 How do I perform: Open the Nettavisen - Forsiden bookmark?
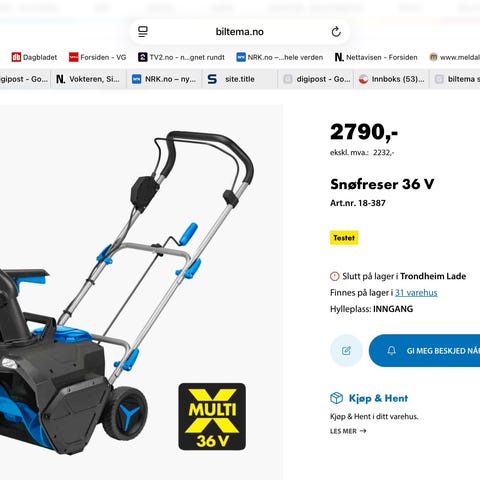(x=376, y=57)
